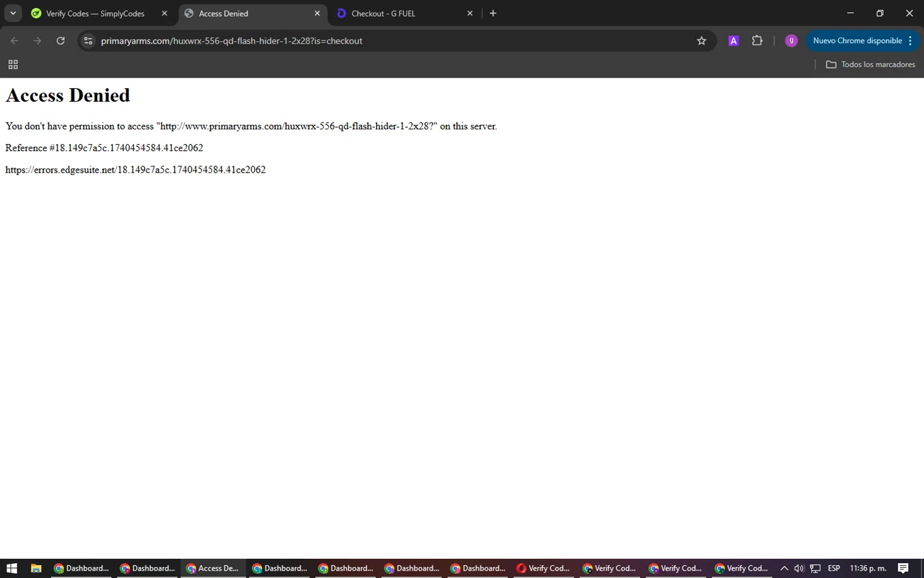Click the Reference #18.149c7a5c line
This screenshot has width=924, height=578.
coord(104,148)
